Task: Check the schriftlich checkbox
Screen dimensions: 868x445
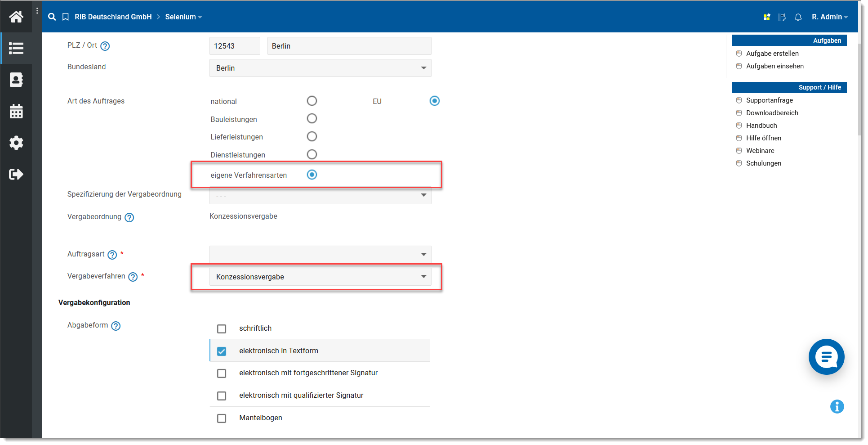Action: [x=222, y=329]
